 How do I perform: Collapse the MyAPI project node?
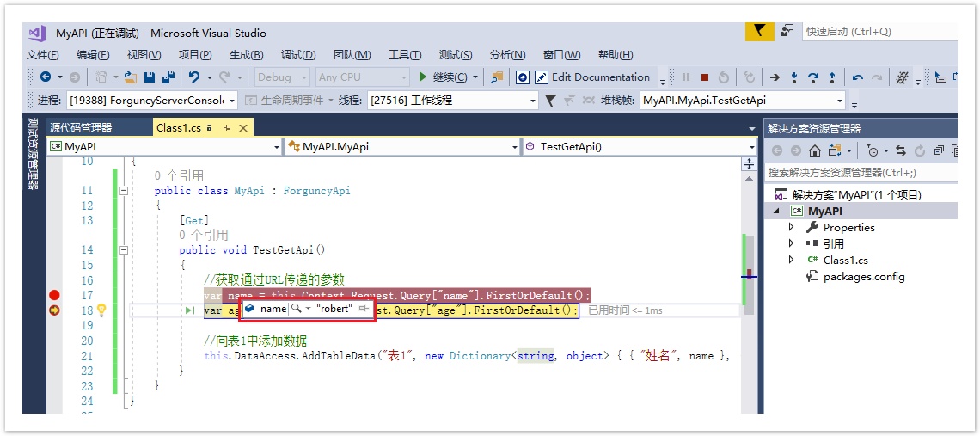[x=775, y=212]
